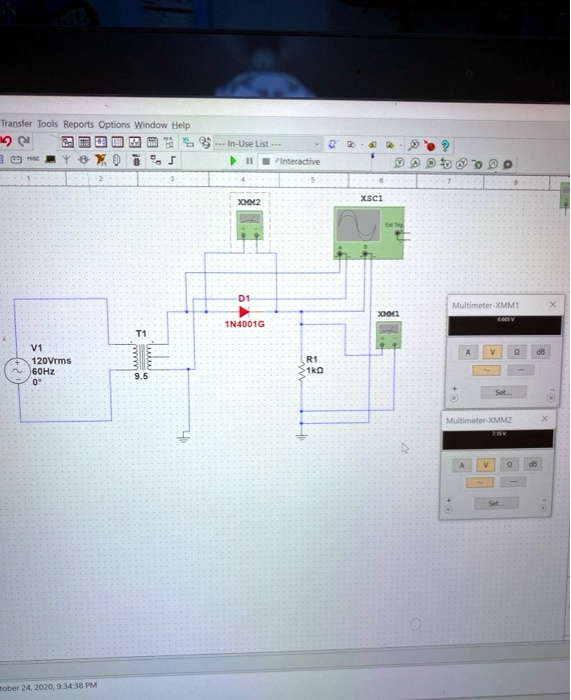Select Ammeter mode on Multimeter-XMM2
Image resolution: width=571 pixels, height=700 pixels.
point(462,465)
